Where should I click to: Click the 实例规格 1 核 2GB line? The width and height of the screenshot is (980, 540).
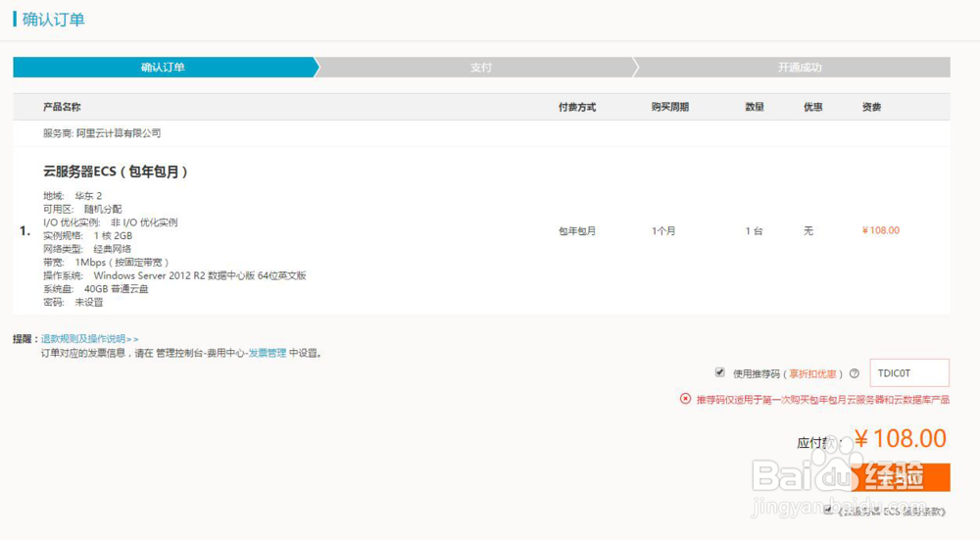tap(87, 235)
